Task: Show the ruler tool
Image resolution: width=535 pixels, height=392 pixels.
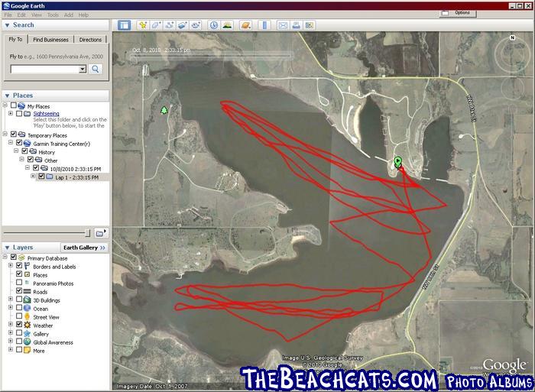Action: (x=264, y=25)
